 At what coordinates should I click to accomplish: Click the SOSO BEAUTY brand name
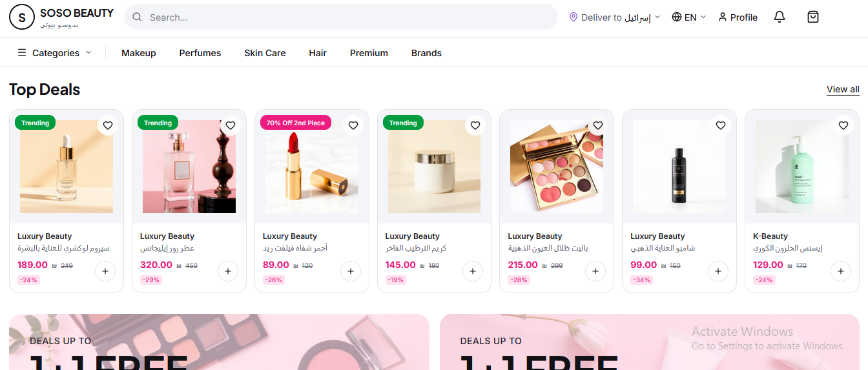point(77,13)
